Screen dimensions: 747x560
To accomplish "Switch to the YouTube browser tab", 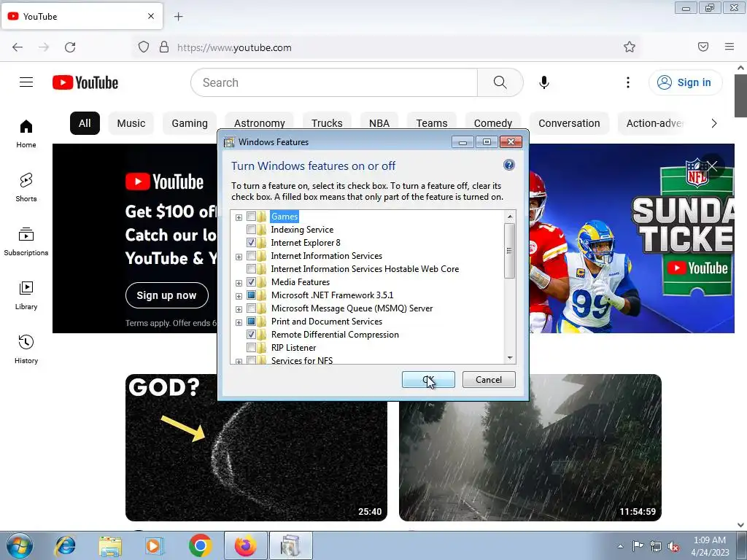I will [x=82, y=17].
